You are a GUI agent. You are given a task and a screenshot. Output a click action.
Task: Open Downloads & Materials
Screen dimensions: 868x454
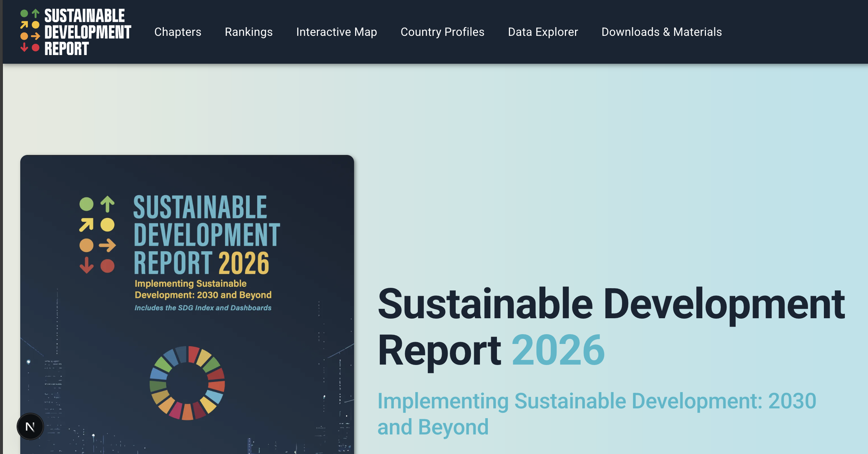[x=661, y=32]
